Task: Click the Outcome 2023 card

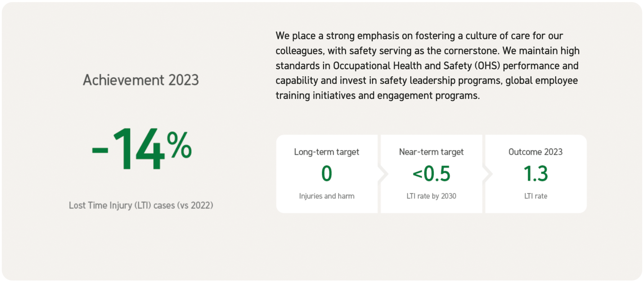Action: (x=536, y=174)
